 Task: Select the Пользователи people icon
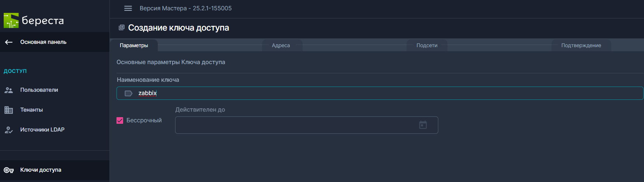click(8, 90)
